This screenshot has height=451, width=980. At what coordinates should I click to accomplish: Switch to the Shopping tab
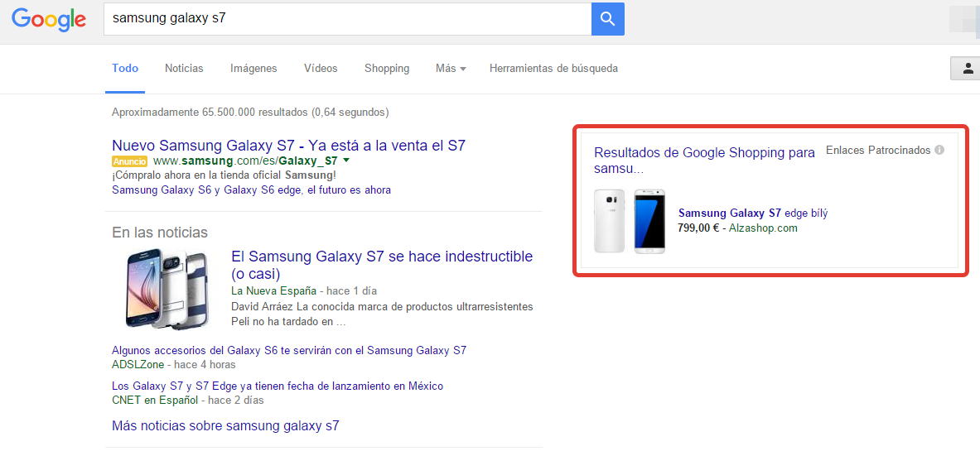[x=387, y=69]
